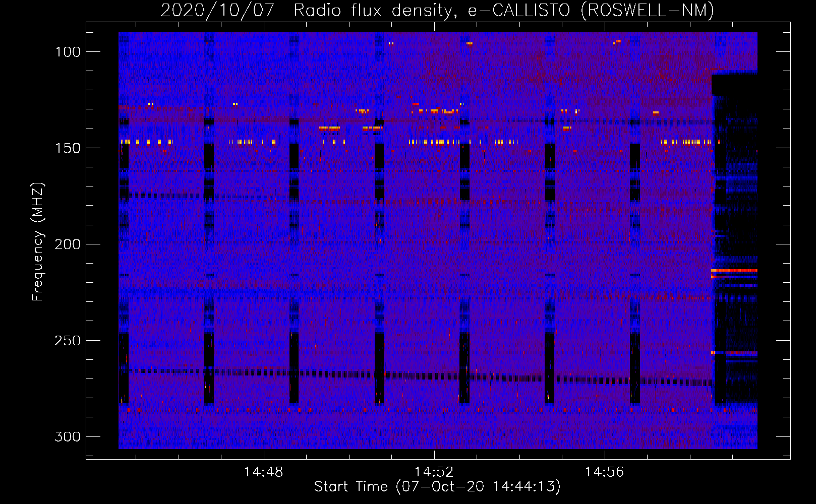816x504 pixels.
Task: Click the 'Frequency (MHZ)' axis label
Action: click(x=38, y=241)
